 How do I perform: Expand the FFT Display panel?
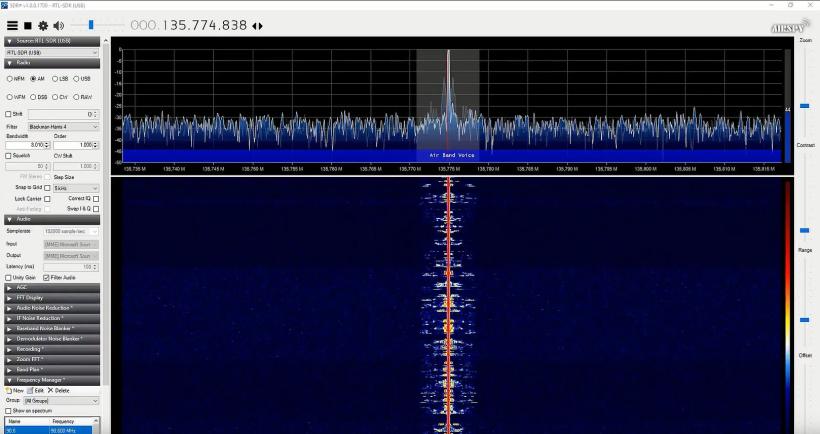pos(52,298)
